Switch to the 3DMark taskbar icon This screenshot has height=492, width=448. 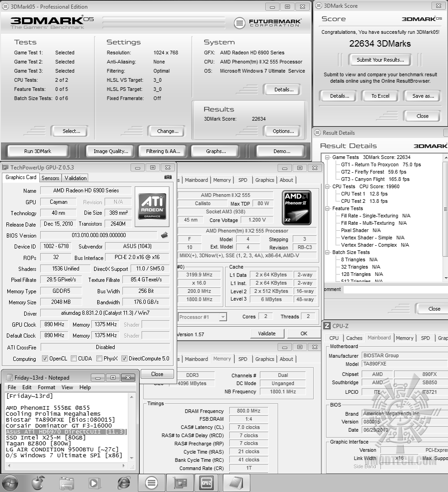tap(151, 483)
